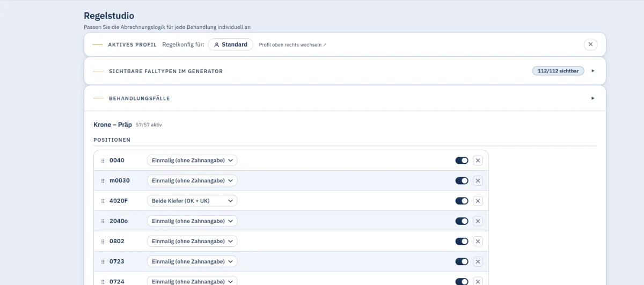Grab the drag handle of row 0723

[103, 262]
